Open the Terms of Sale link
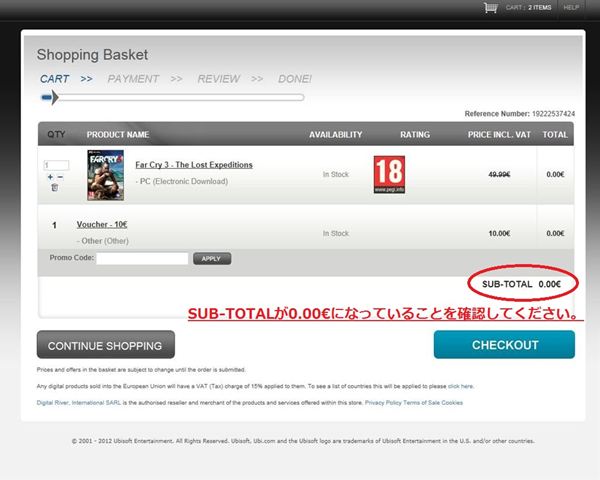Image resolution: width=600 pixels, height=480 pixels. (x=421, y=403)
